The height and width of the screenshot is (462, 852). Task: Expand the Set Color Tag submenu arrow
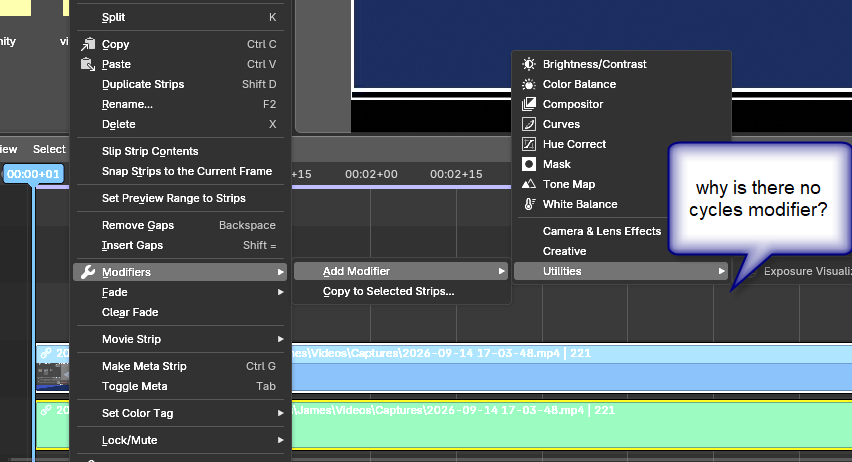(280, 413)
